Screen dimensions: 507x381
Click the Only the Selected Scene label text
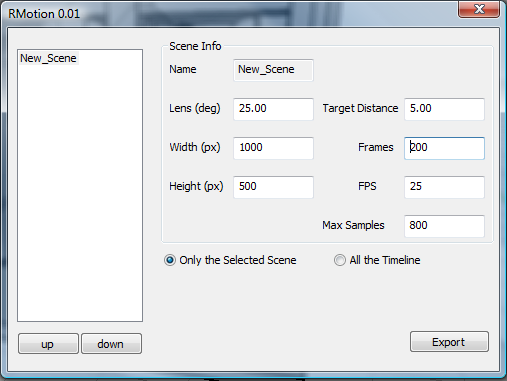pyautogui.click(x=238, y=260)
